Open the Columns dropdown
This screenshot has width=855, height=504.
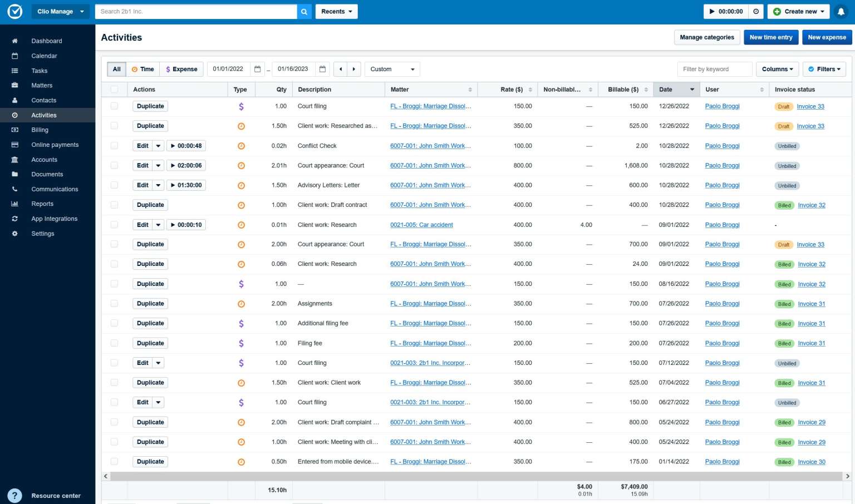(777, 69)
